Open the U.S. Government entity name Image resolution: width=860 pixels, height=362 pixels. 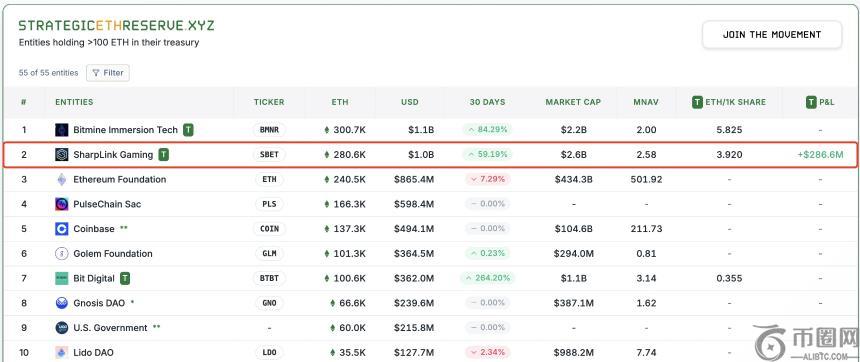click(110, 327)
